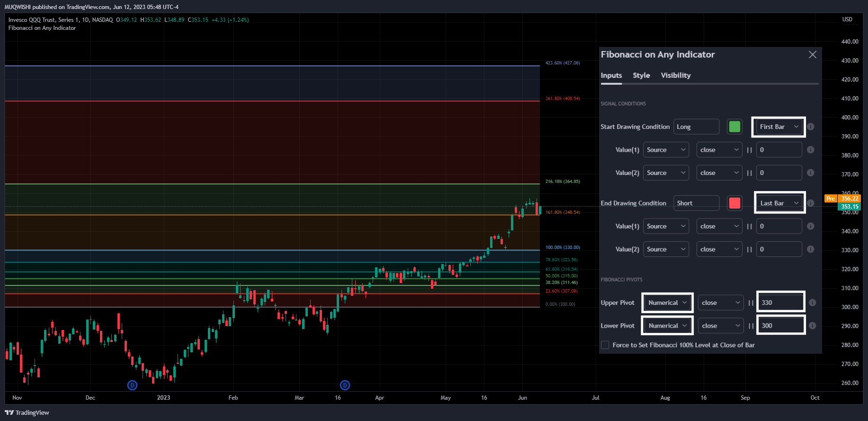
Task: Open close dropdown for End condition Value(2)
Action: tap(719, 249)
